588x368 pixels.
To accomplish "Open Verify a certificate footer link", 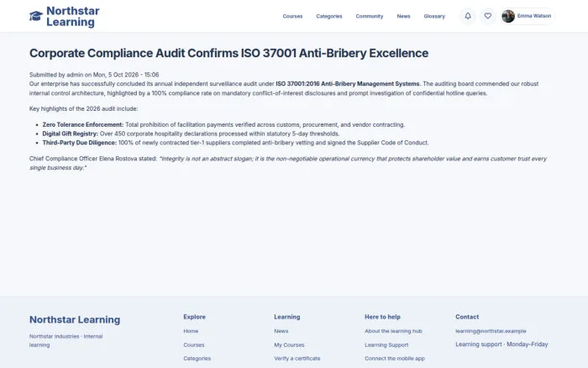I will click(297, 359).
